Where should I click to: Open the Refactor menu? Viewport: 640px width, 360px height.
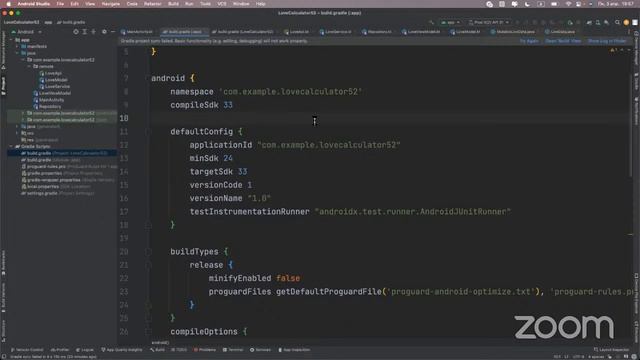tap(153, 4)
